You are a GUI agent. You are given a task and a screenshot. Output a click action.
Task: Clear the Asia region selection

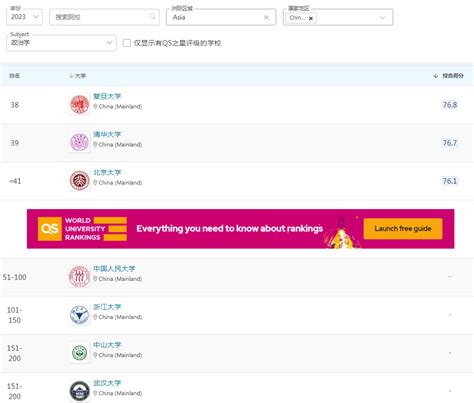pyautogui.click(x=266, y=17)
